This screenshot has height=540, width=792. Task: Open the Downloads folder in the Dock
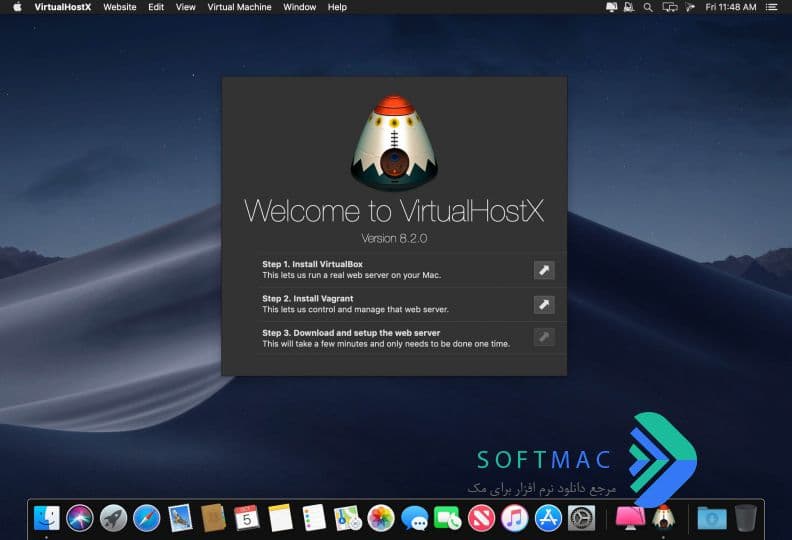712,518
